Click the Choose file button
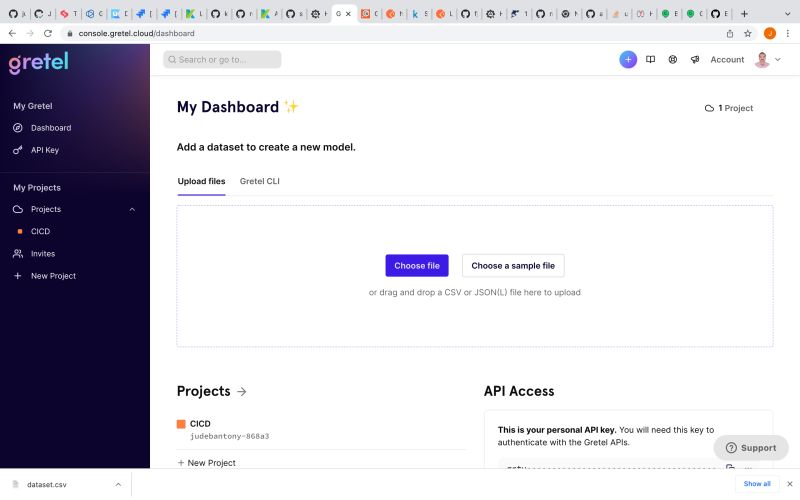Screen dimensions: 800x500 tap(417, 265)
